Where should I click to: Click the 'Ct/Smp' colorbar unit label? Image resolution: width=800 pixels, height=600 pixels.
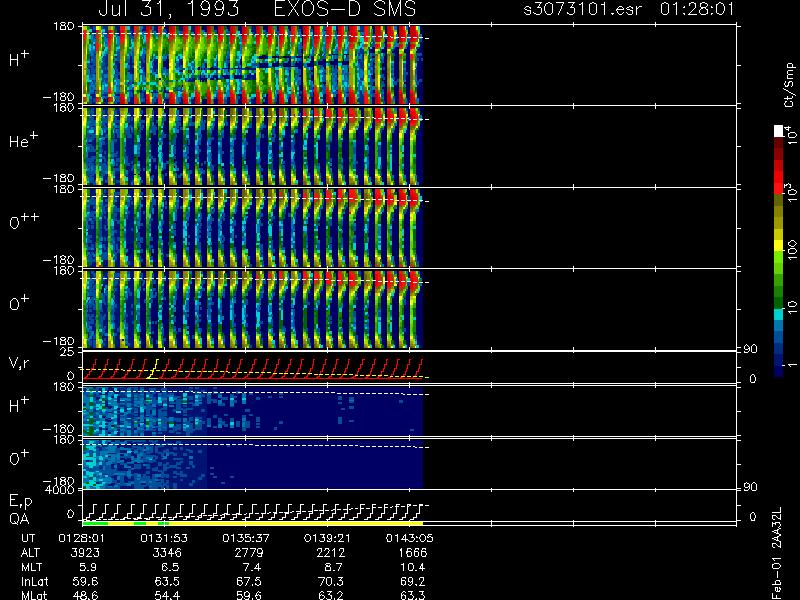click(x=789, y=85)
